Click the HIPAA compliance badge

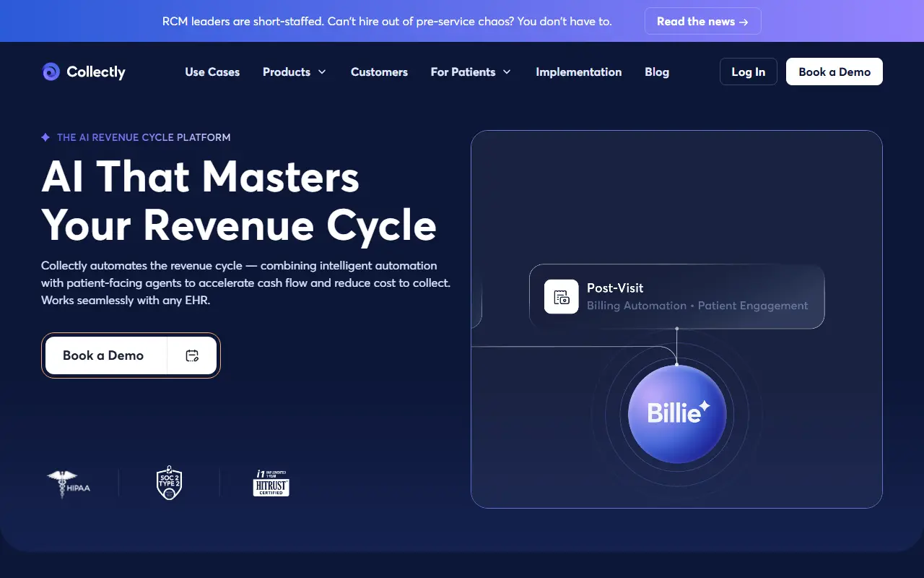pos(69,483)
